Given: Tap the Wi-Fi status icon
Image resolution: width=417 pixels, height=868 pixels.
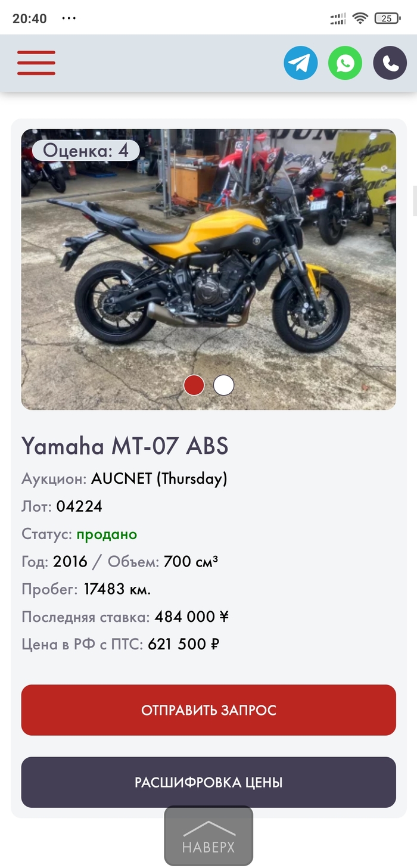Looking at the screenshot, I should tap(360, 18).
